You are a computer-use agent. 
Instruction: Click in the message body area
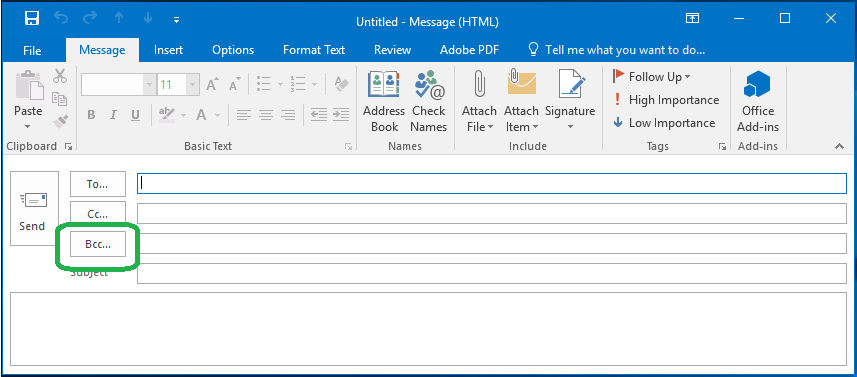click(428, 329)
